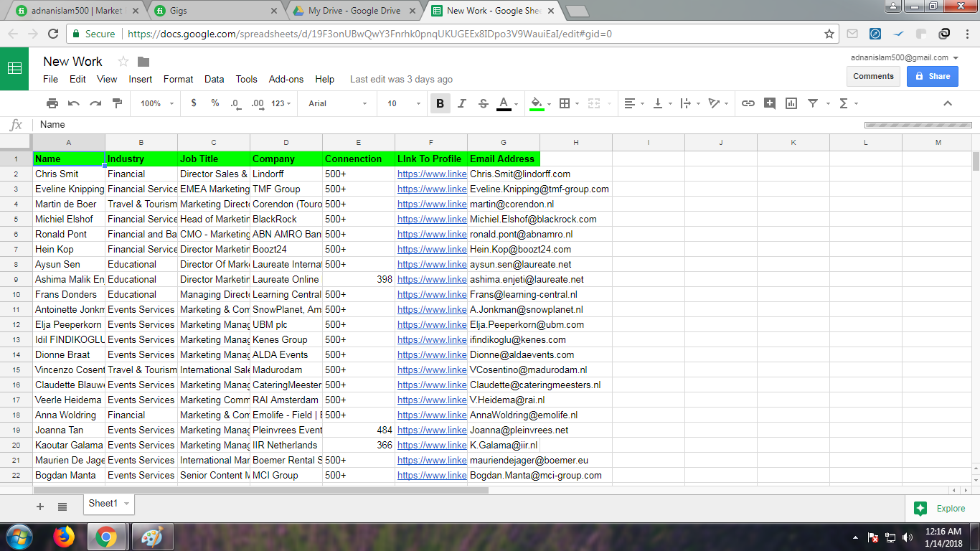Click the Insert link icon
980x551 pixels.
coord(748,103)
